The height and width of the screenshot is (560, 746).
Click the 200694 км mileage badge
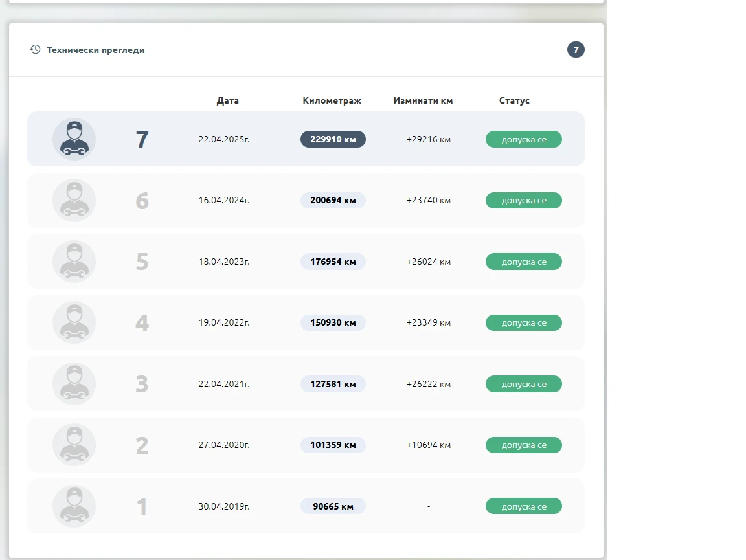pos(333,201)
